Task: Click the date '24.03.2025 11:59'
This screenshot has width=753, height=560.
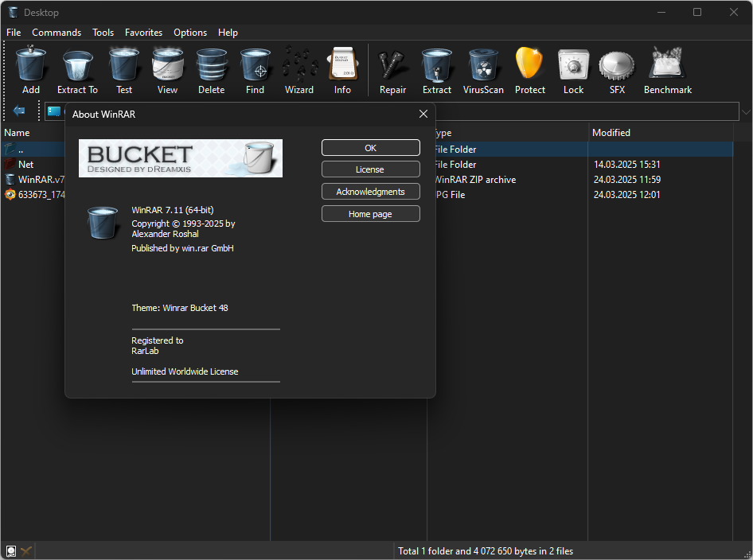Action: coord(626,180)
